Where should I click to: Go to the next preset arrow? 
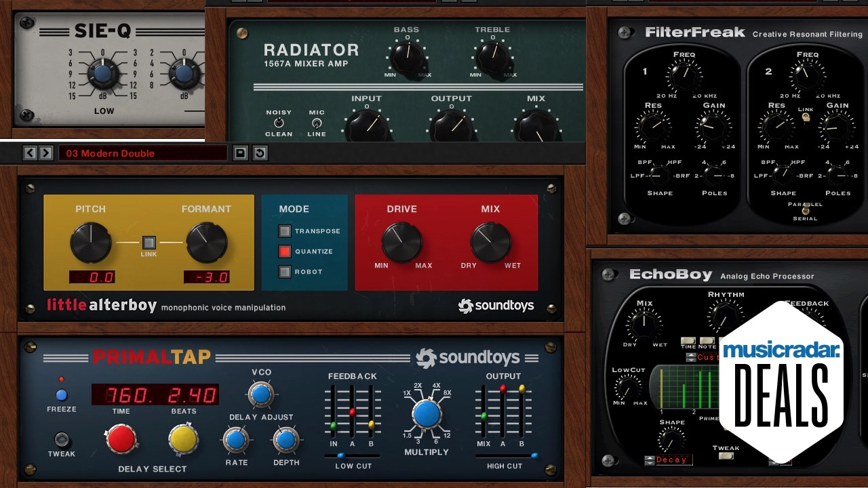(45, 153)
